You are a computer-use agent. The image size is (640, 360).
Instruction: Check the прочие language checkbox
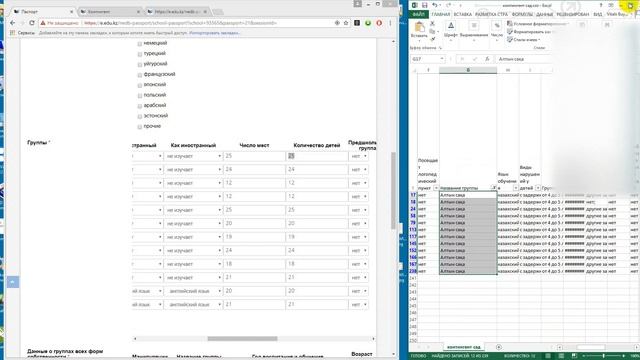[x=140, y=127]
